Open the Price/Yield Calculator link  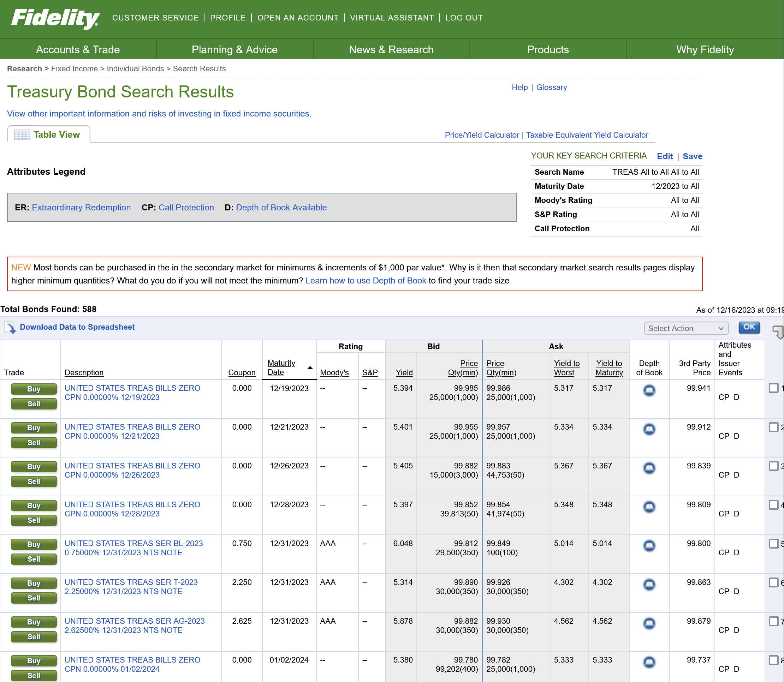pyautogui.click(x=482, y=135)
